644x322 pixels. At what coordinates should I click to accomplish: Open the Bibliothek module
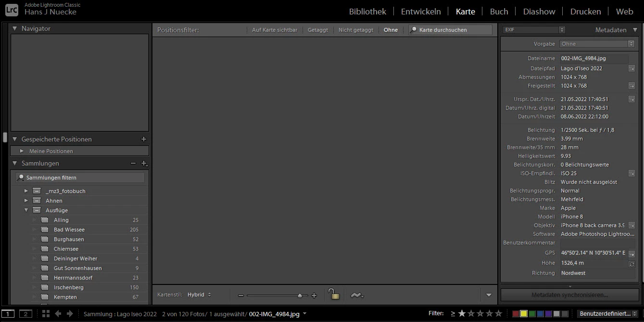tap(367, 11)
